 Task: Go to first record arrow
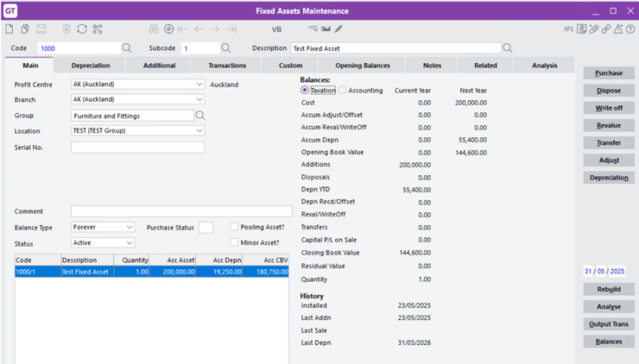click(182, 29)
